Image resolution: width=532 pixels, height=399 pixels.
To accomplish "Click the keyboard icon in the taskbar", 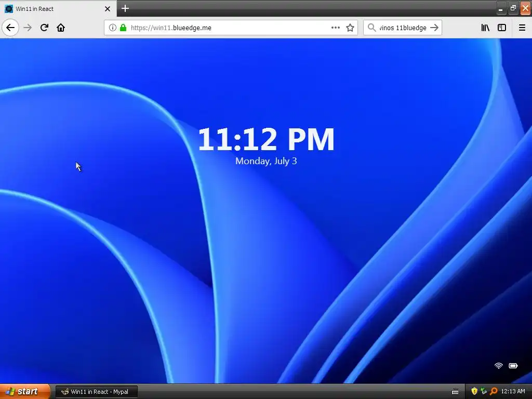I will point(455,392).
